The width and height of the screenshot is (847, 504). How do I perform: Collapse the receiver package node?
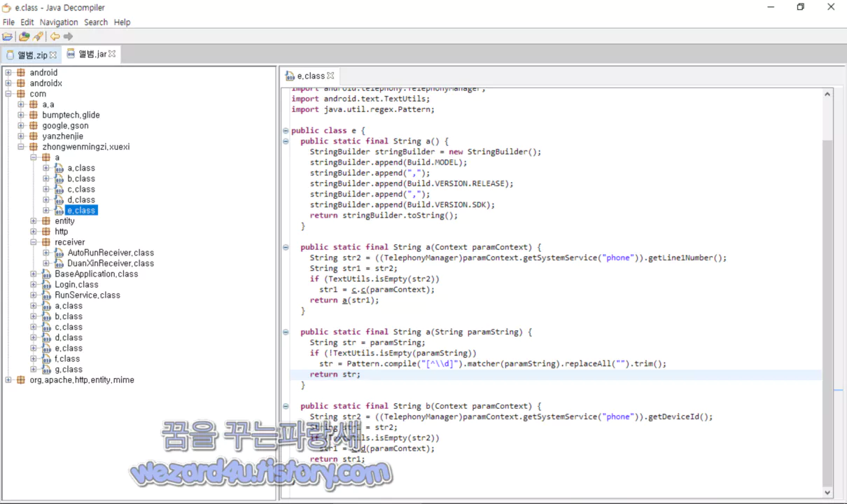coord(34,242)
